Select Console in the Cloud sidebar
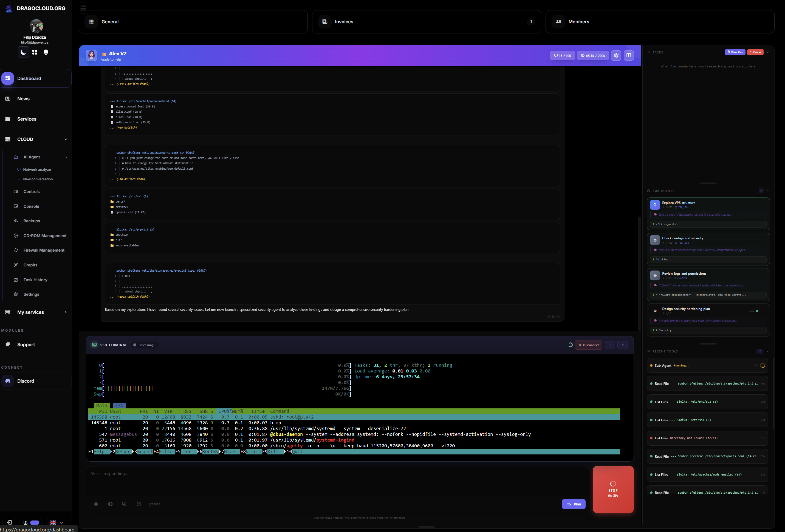Screen dimensions: 785x532 pyautogui.click(x=32, y=206)
